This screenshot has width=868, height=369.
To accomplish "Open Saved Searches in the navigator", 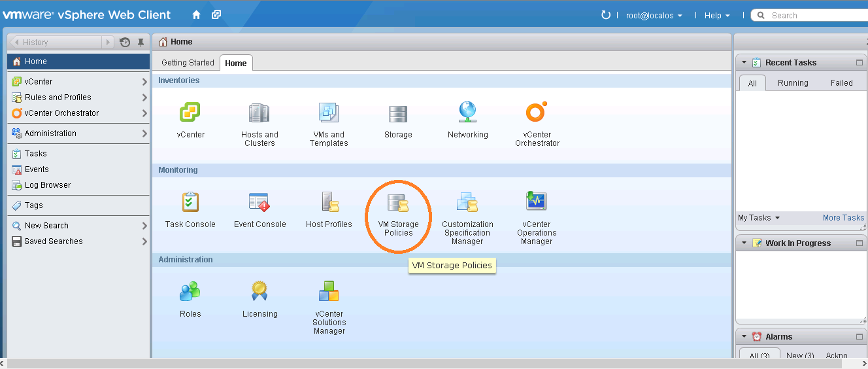I will (x=78, y=241).
